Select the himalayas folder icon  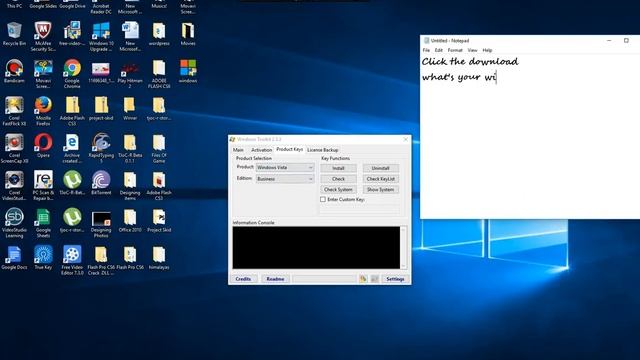coord(159,258)
